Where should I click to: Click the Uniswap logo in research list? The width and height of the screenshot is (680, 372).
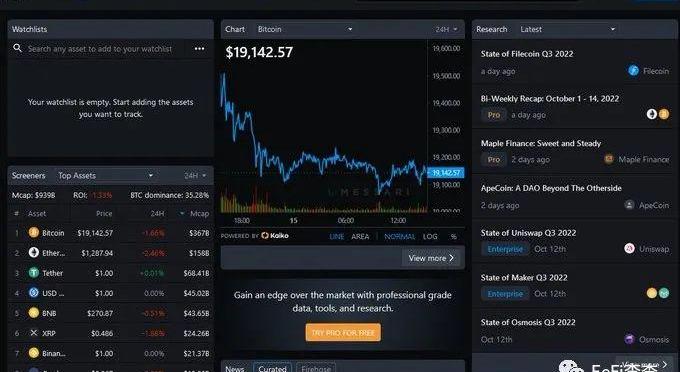point(629,248)
